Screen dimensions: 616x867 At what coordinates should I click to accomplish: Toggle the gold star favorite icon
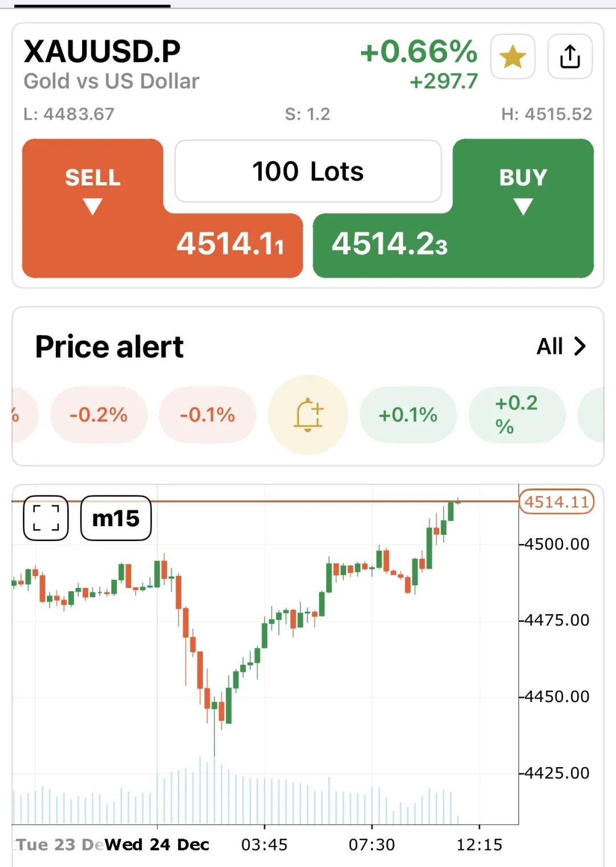512,57
